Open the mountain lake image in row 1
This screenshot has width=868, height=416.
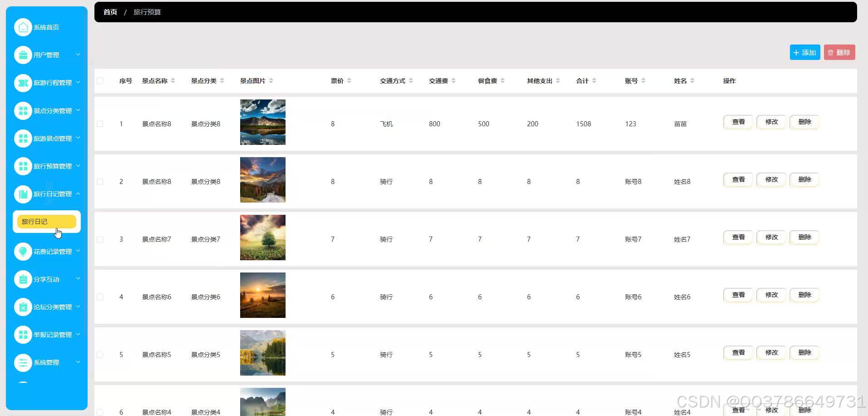pyautogui.click(x=263, y=122)
